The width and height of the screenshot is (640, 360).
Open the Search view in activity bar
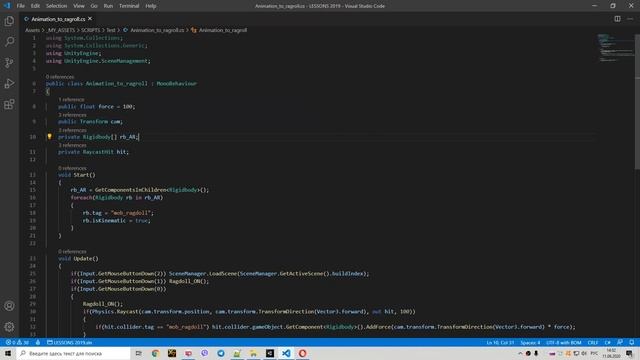coord(9,41)
